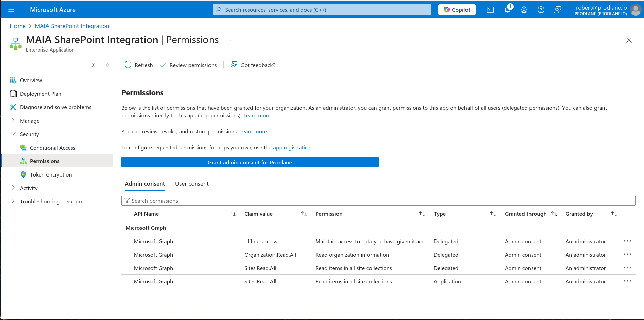Sort by Granted through column
644x320 pixels.
(x=554, y=214)
